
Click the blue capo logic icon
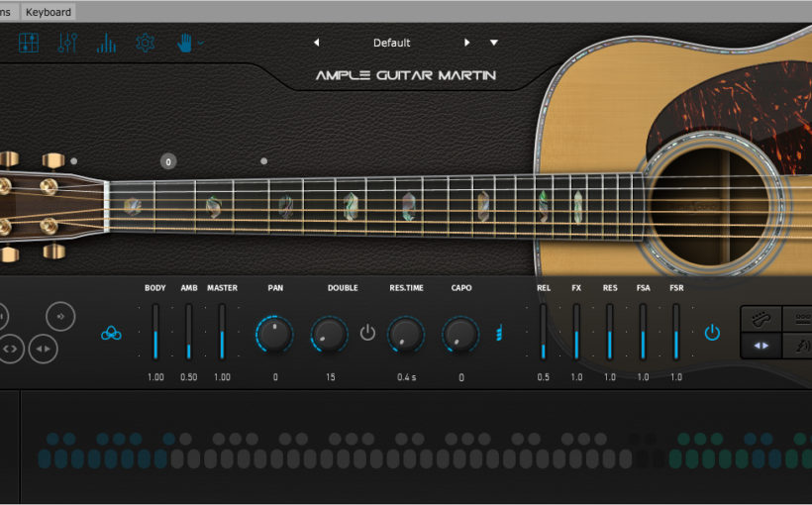(499, 333)
